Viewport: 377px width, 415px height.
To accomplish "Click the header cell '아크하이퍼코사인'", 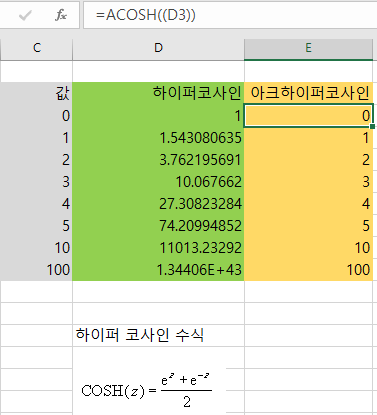I will (308, 93).
